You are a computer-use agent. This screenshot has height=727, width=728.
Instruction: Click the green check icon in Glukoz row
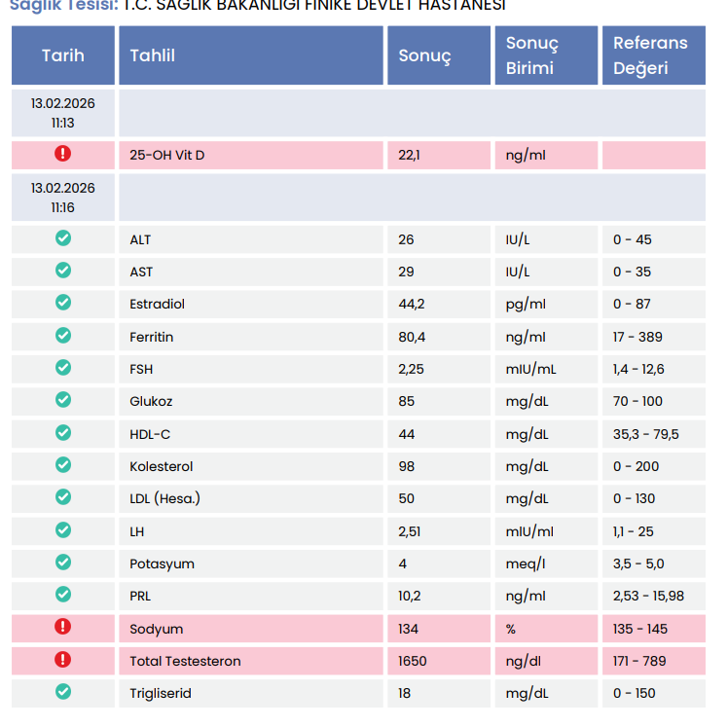tap(63, 400)
